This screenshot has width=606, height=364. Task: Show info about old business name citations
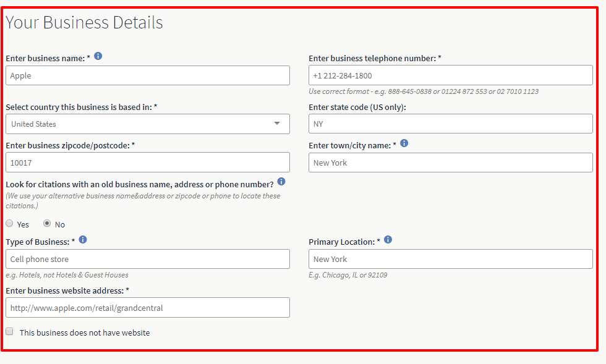point(281,182)
